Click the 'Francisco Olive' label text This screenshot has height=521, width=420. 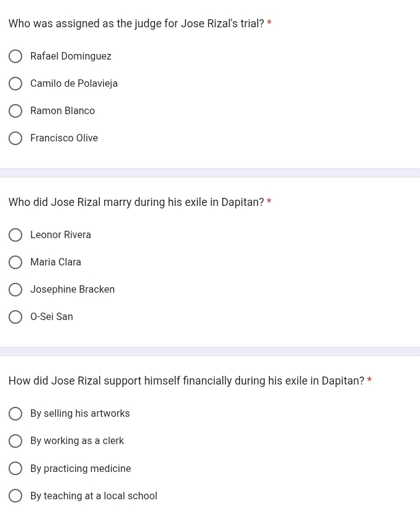click(x=64, y=138)
